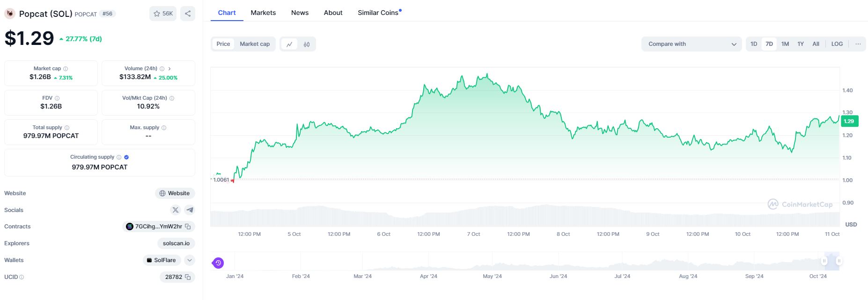Click the share icon button
Image resolution: width=868 pixels, height=300 pixels.
tap(188, 14)
